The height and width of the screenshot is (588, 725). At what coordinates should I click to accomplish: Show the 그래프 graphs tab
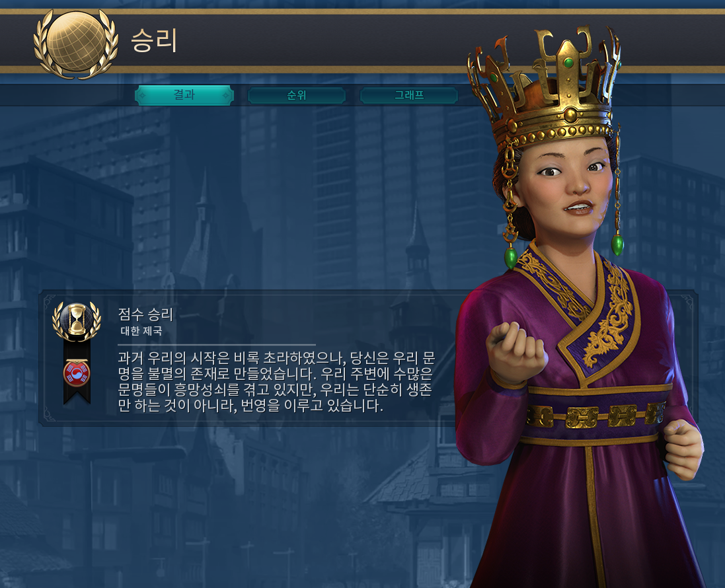[408, 95]
